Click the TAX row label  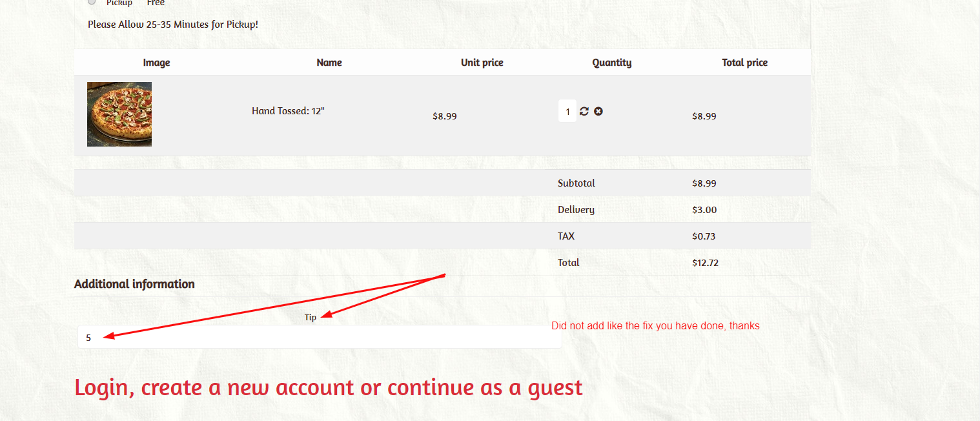tap(566, 236)
